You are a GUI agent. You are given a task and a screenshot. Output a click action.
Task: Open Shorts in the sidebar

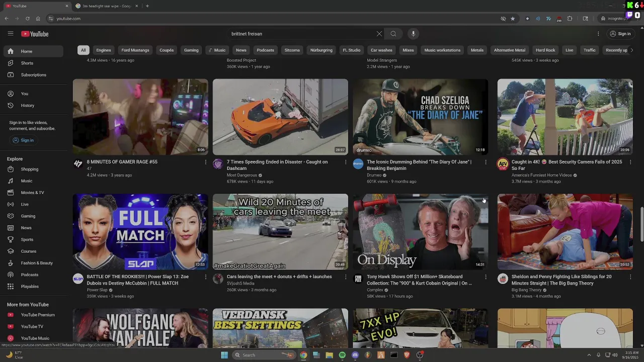tap(33, 63)
